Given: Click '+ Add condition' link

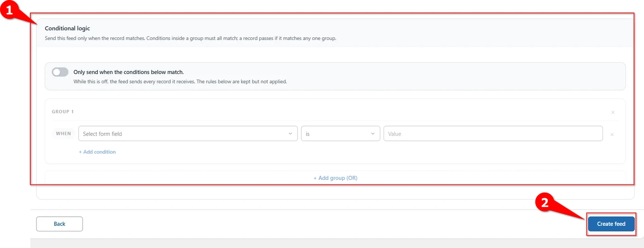Looking at the screenshot, I should pos(97,152).
